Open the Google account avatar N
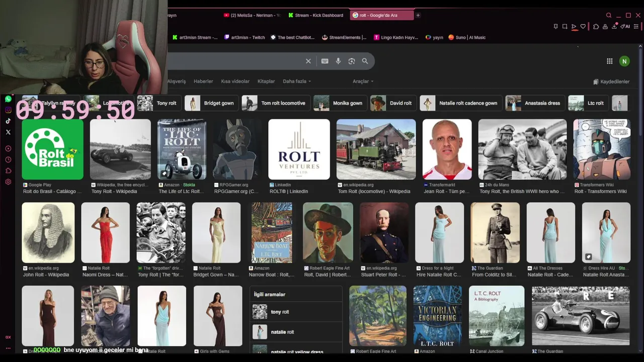The height and width of the screenshot is (362, 644). coord(624,61)
